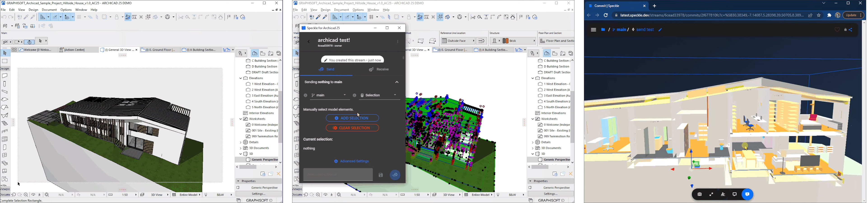Click vertical scrollbar of Speckle web page
The image size is (868, 203).
coord(864,111)
